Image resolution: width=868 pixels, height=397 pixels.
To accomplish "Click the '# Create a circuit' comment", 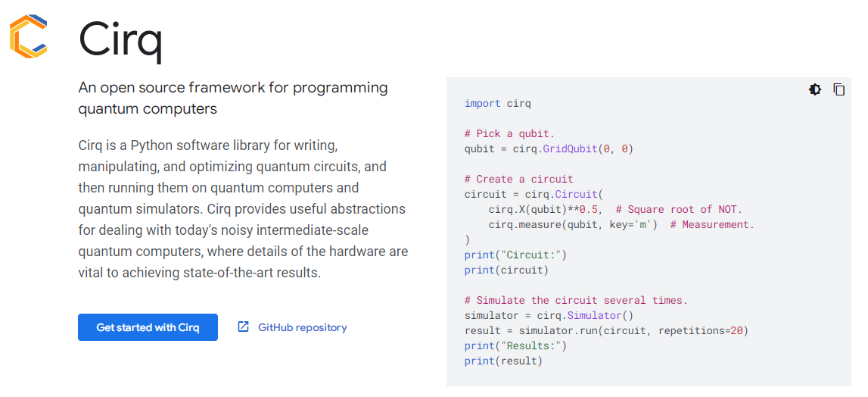I will (518, 179).
